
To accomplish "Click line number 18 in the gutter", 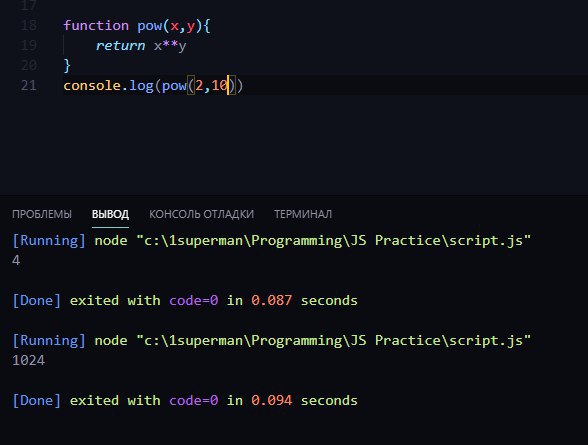I will tap(29, 25).
